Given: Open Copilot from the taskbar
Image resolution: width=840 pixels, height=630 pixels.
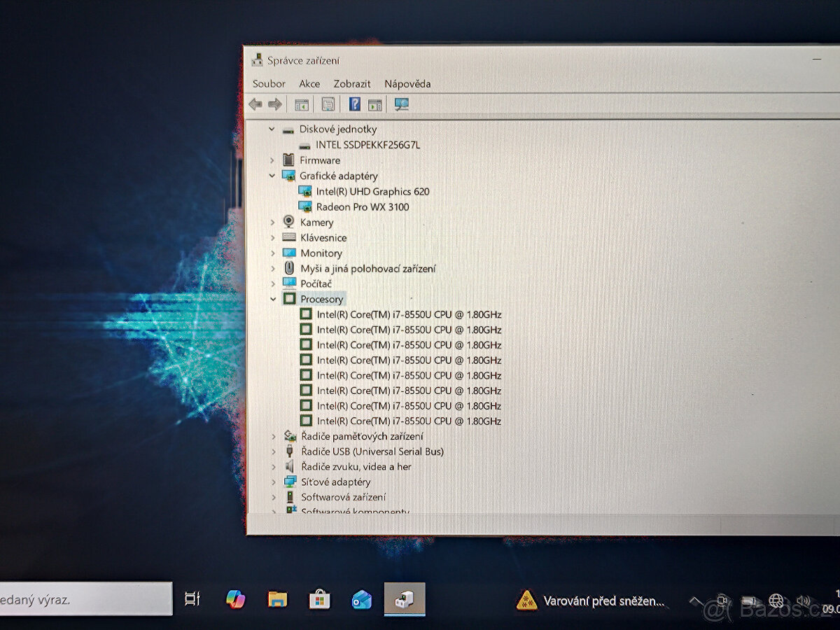Looking at the screenshot, I should pyautogui.click(x=235, y=599).
